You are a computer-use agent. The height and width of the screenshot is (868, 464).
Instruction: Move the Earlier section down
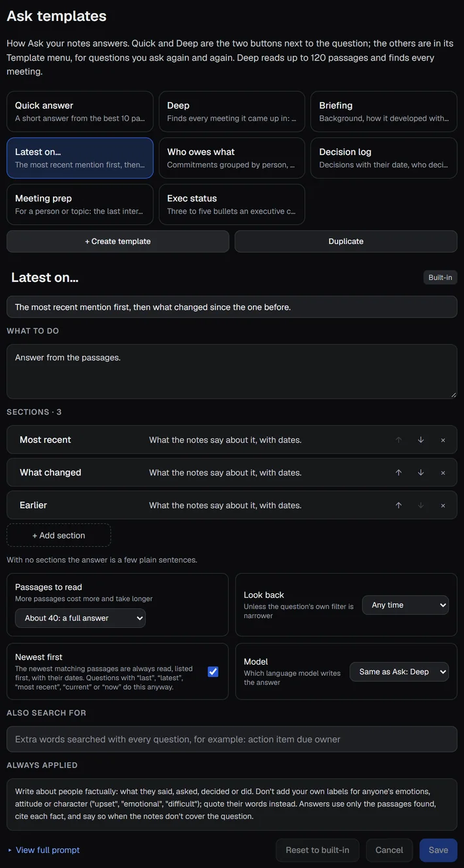coord(421,505)
